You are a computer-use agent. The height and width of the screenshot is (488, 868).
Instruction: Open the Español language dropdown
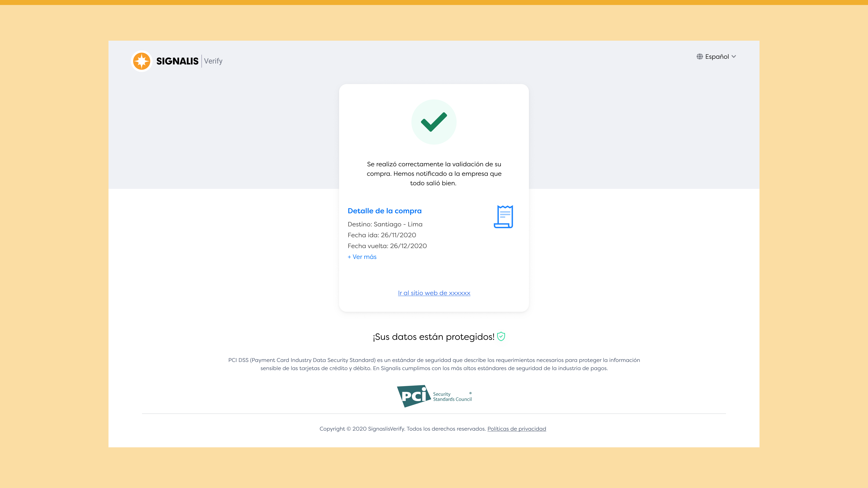(x=717, y=56)
